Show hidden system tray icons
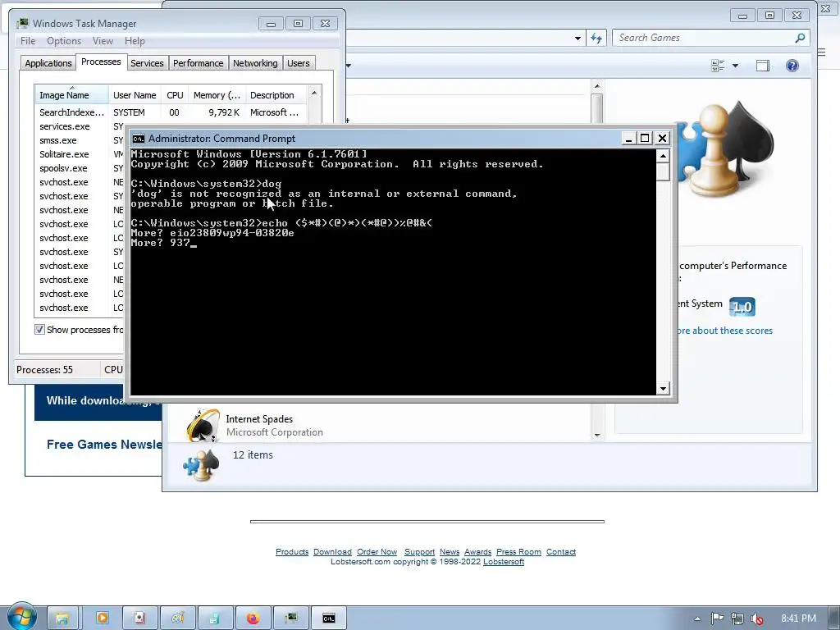This screenshot has width=840, height=630. 697,619
